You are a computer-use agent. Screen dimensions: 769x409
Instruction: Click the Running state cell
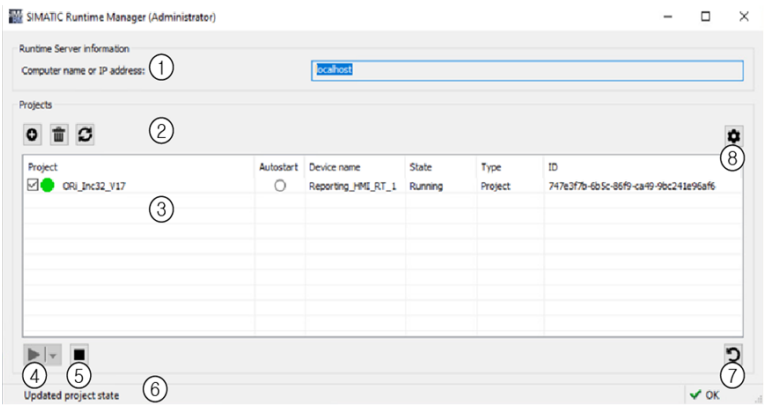tap(426, 186)
